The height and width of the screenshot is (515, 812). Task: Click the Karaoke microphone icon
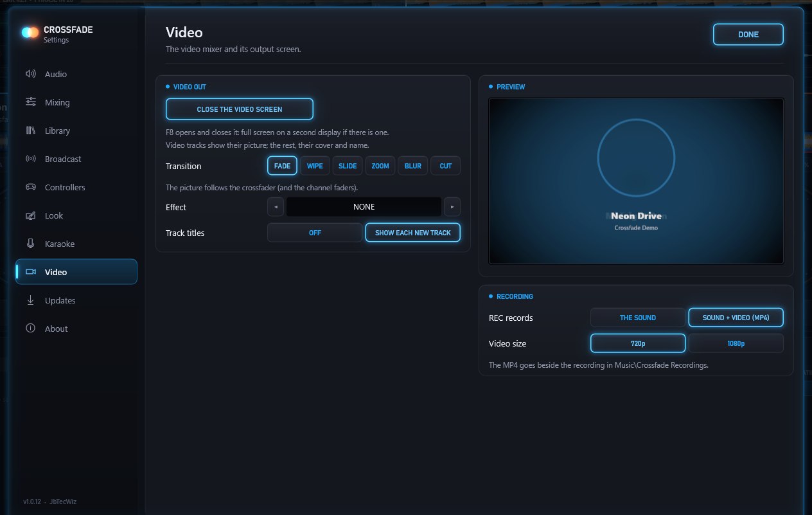[30, 244]
